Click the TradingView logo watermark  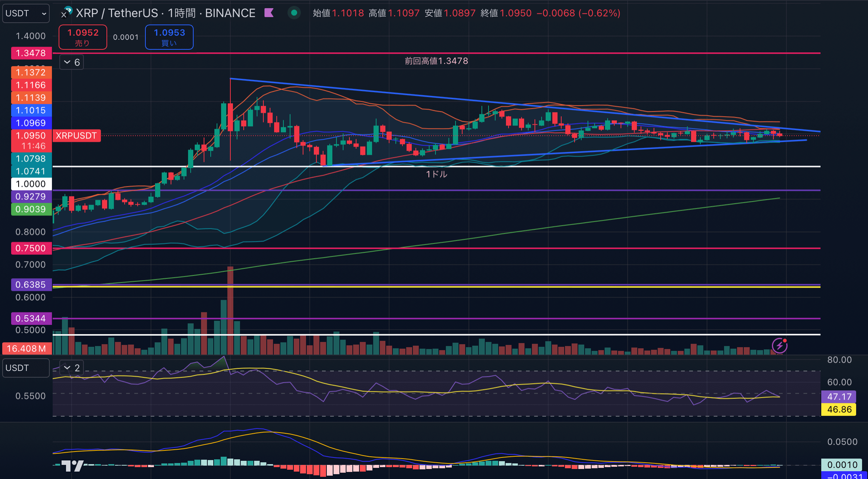click(72, 466)
